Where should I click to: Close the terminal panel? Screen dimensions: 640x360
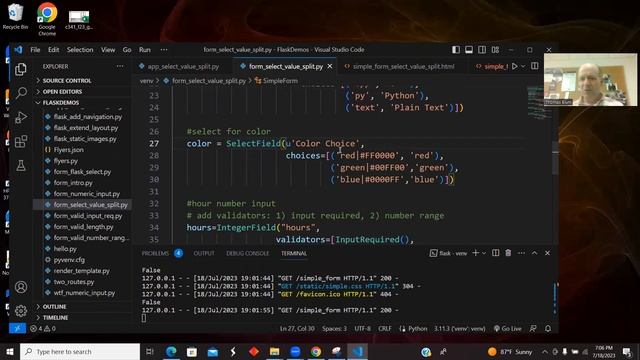tap(547, 253)
